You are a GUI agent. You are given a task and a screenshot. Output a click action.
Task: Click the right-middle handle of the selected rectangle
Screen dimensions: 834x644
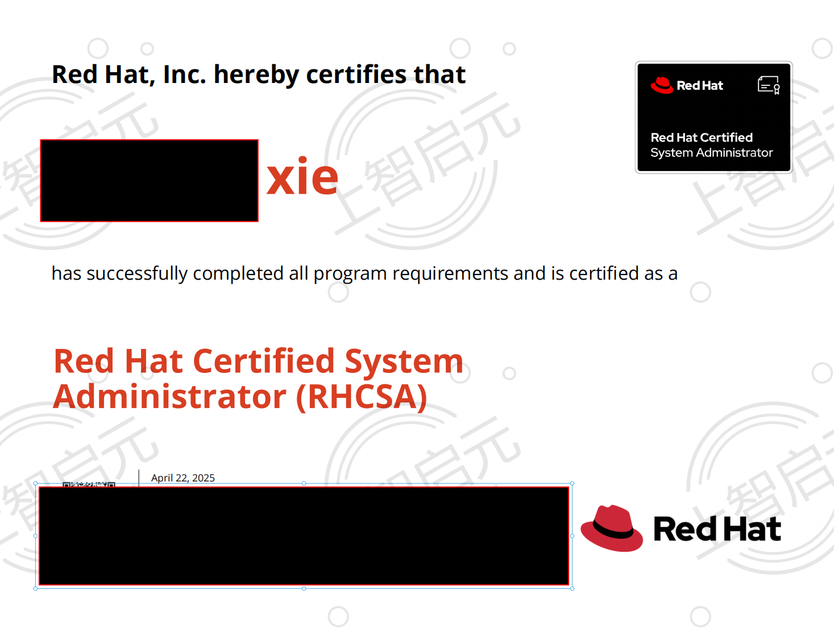572,536
